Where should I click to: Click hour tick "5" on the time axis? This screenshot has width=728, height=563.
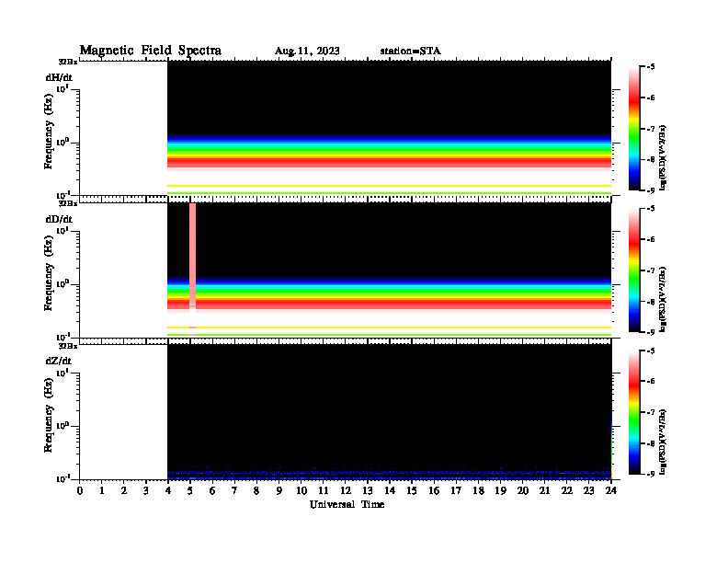(x=190, y=490)
